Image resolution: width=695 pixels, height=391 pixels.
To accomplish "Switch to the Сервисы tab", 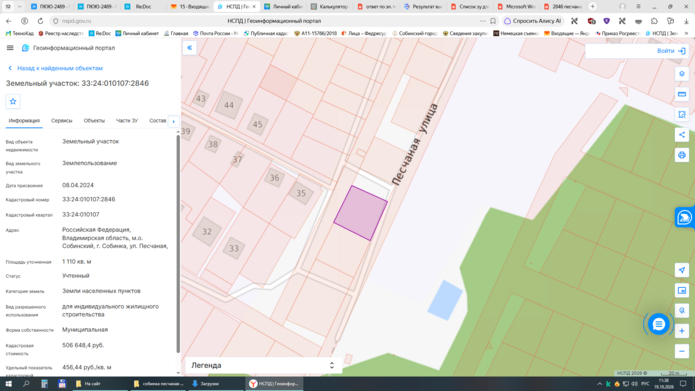I will coord(61,121).
